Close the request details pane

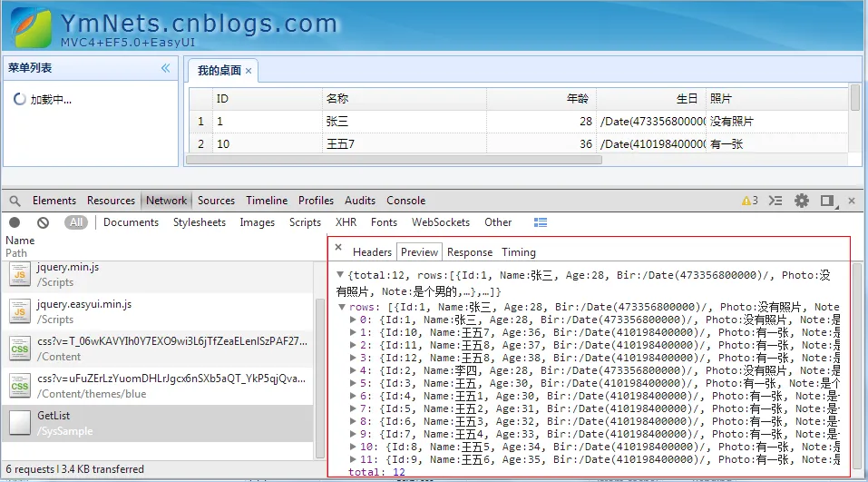tap(338, 248)
